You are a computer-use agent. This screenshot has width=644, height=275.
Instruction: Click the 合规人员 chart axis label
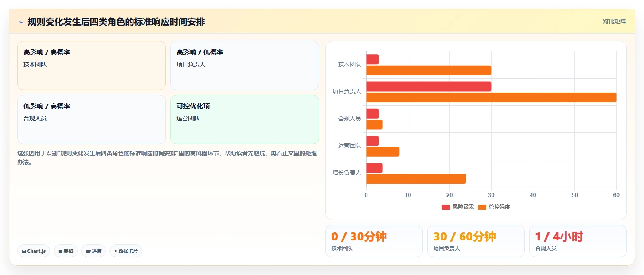350,119
